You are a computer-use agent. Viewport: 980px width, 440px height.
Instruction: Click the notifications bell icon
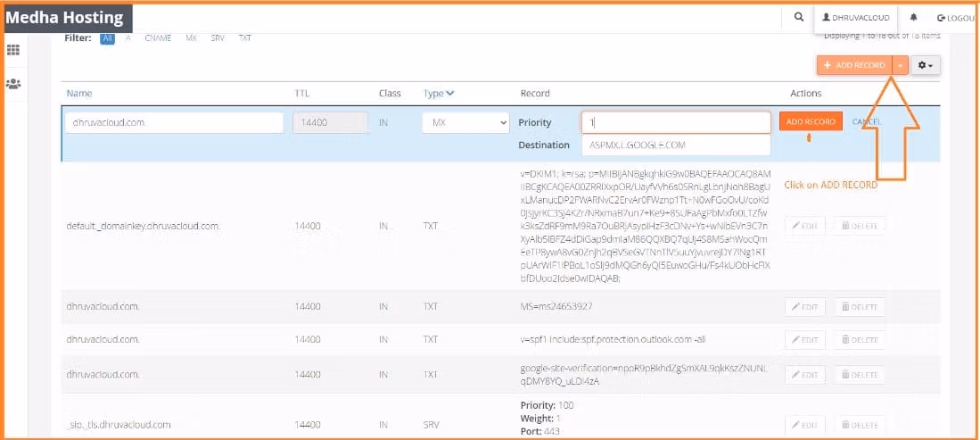pyautogui.click(x=914, y=17)
